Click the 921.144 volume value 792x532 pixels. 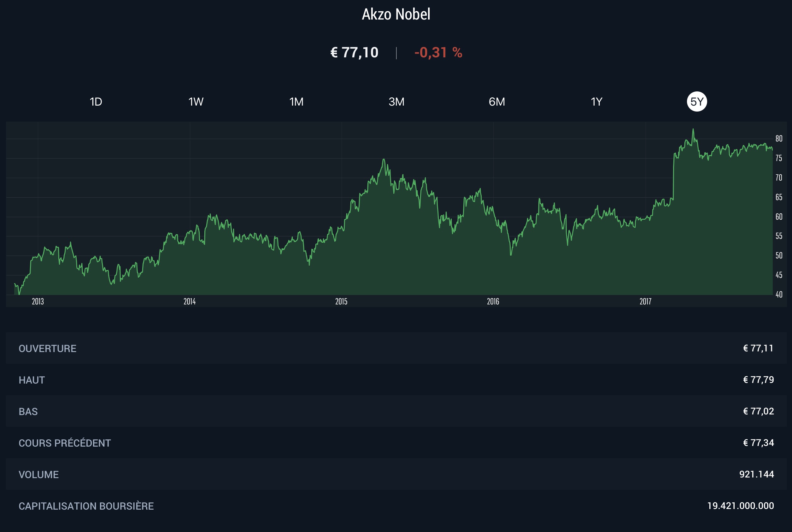click(757, 474)
